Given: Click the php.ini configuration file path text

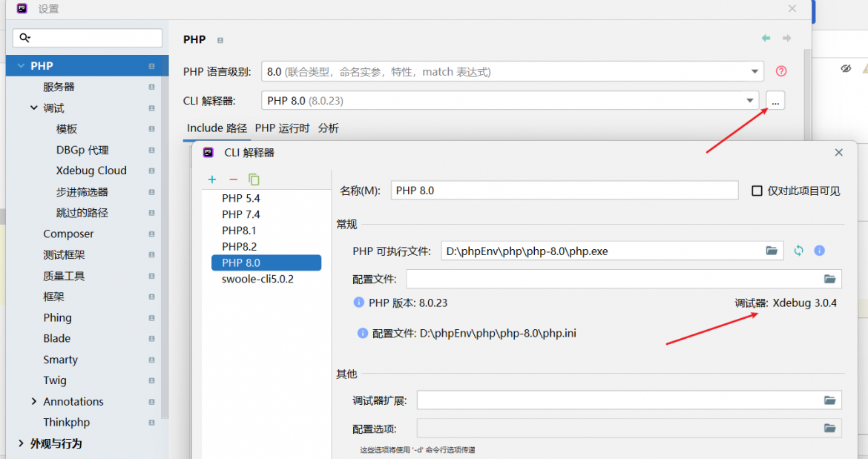Looking at the screenshot, I should pos(498,334).
